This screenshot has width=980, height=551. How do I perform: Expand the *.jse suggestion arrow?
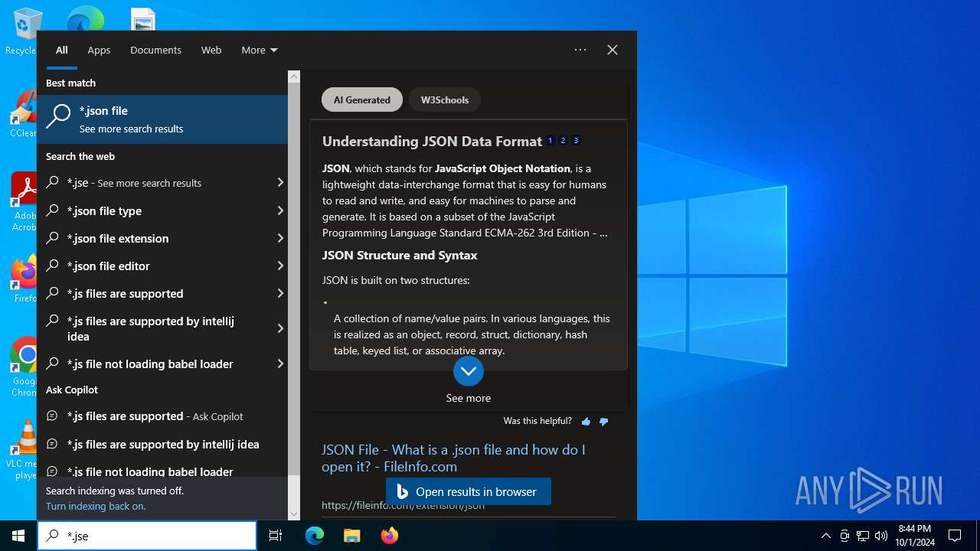280,183
